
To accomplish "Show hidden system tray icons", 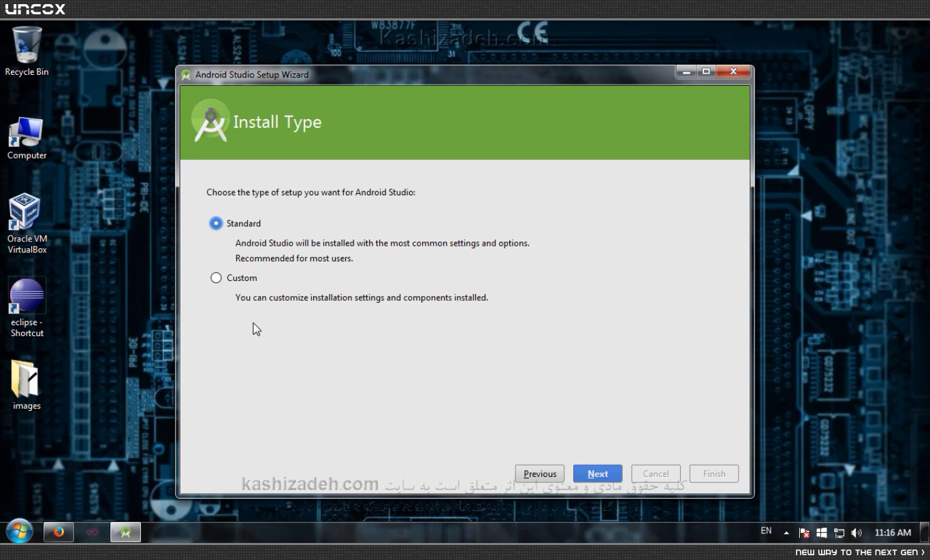I will (786, 533).
